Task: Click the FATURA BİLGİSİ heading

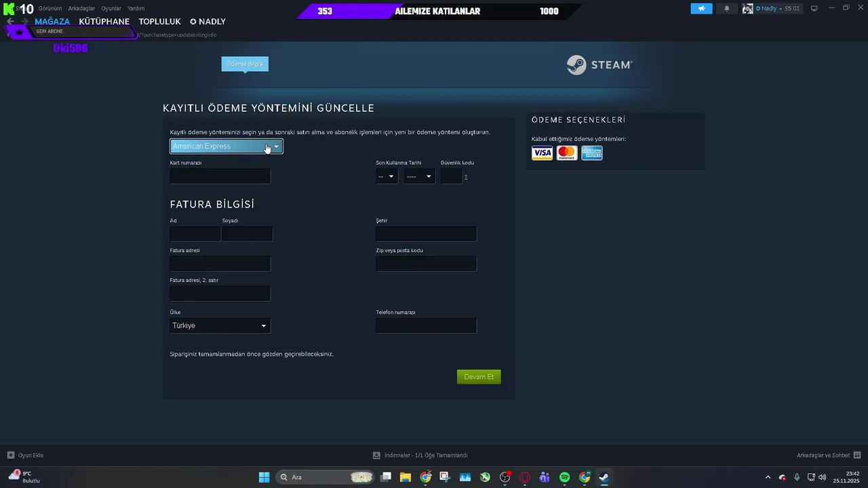Action: (x=212, y=205)
